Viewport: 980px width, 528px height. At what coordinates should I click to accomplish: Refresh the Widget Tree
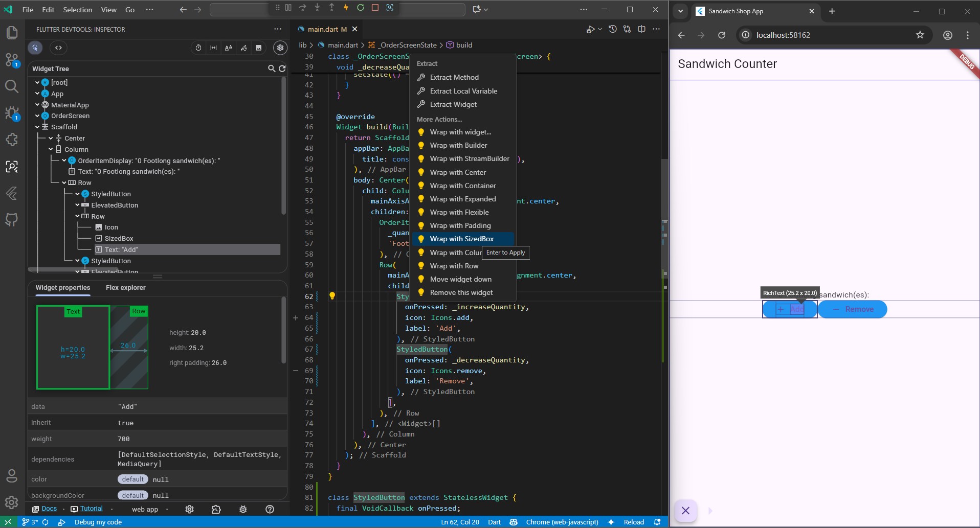[282, 68]
